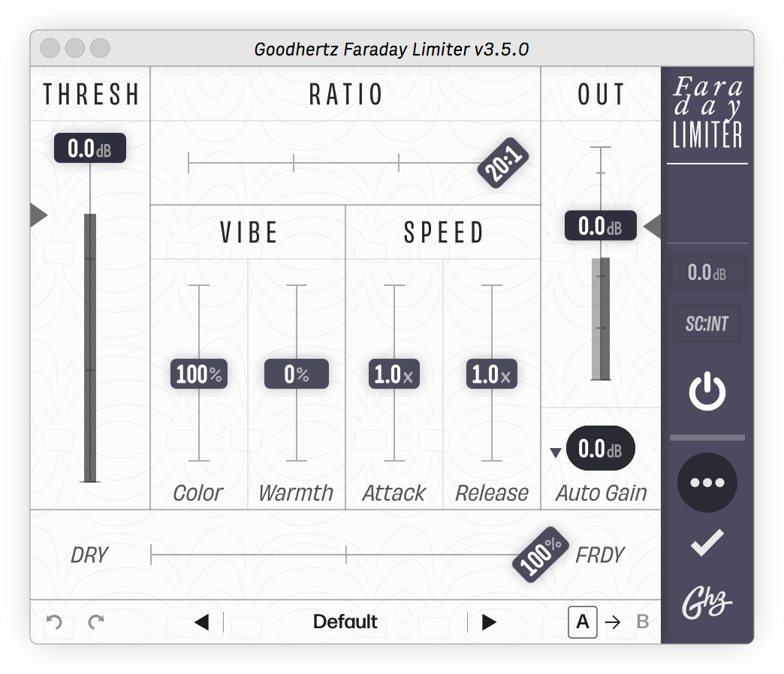Click the Ratio 20:1 slider handle
Screen dimensions: 784x674
click(503, 163)
